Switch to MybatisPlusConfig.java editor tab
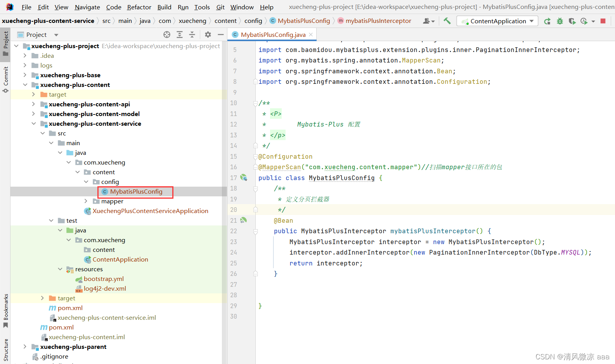This screenshot has width=615, height=364. [273, 35]
